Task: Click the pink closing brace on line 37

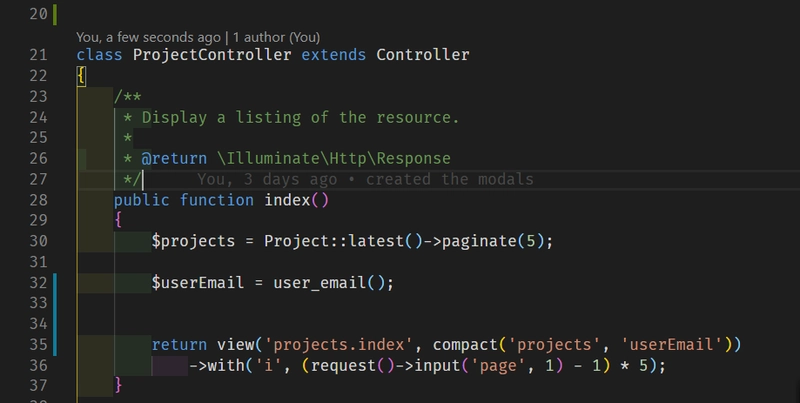Action: pyautogui.click(x=118, y=386)
